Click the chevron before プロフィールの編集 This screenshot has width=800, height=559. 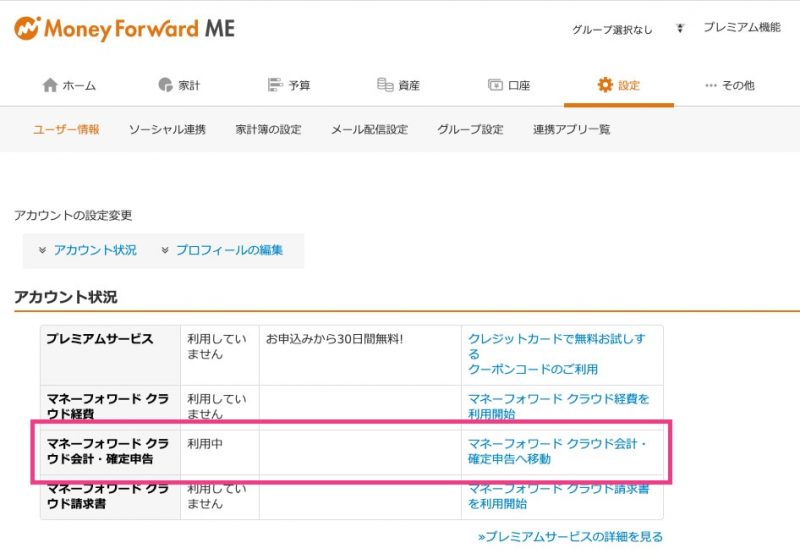pos(165,250)
